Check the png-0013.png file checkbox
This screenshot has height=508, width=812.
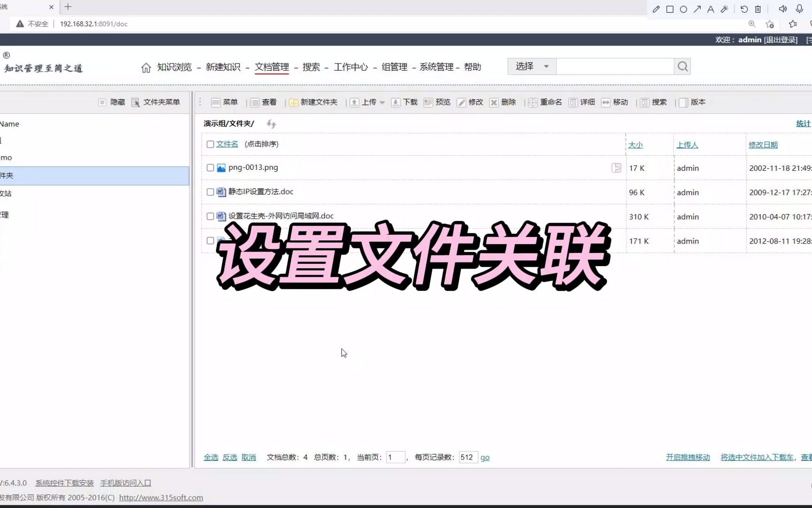(x=210, y=167)
